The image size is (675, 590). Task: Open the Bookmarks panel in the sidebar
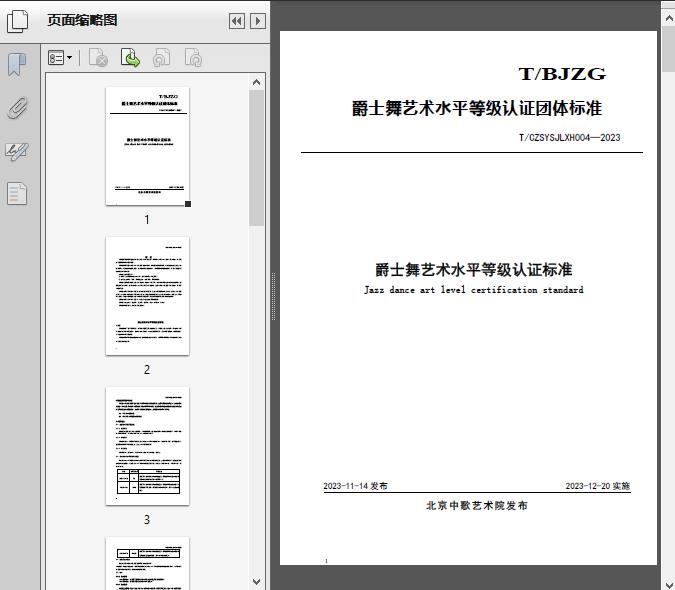point(17,65)
